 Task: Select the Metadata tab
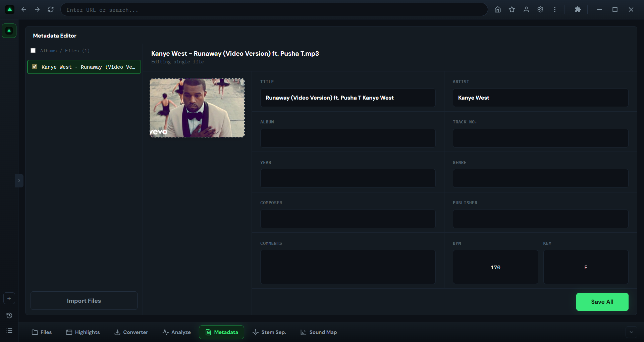click(221, 332)
